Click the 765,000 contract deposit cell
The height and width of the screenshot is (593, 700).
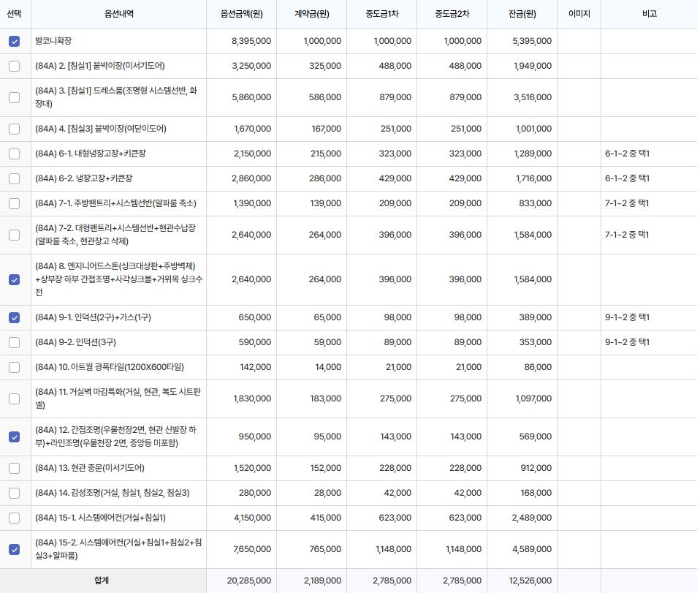click(x=325, y=549)
